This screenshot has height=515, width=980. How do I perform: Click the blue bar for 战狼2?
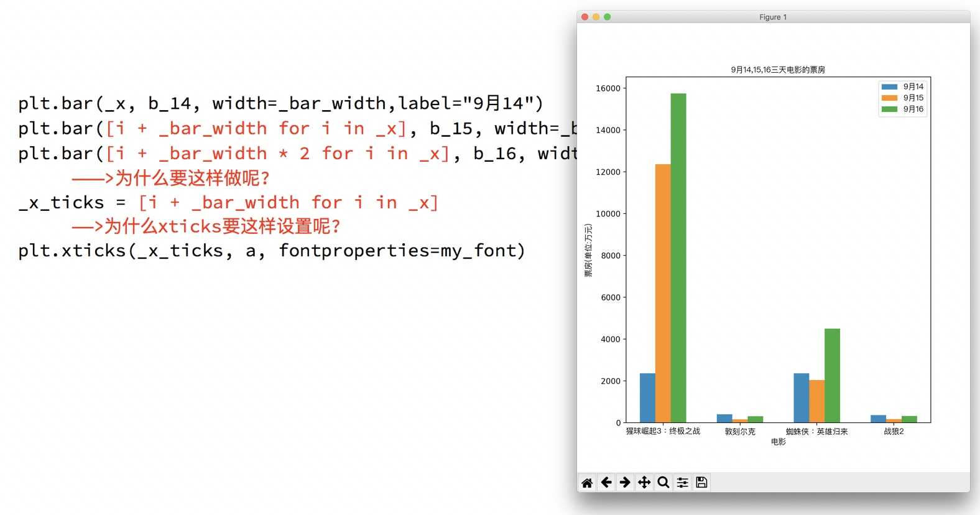[878, 419]
